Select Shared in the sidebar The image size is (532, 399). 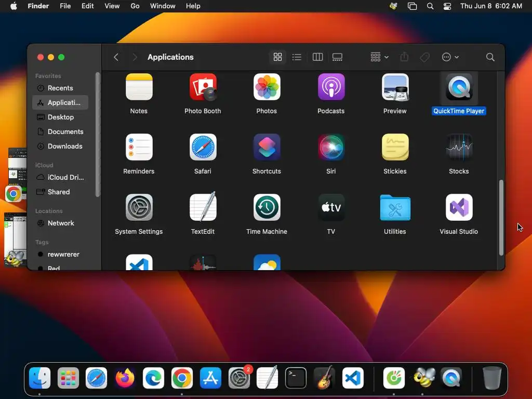pyautogui.click(x=60, y=192)
